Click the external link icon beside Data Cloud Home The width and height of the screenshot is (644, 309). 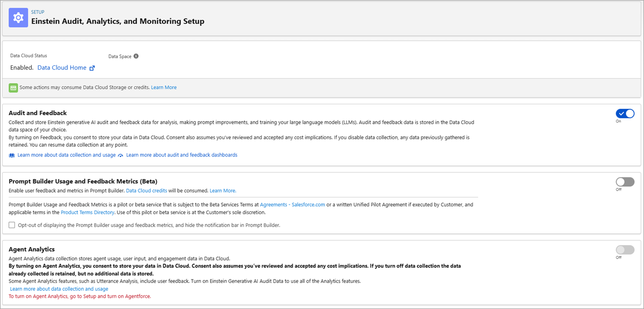tap(91, 67)
